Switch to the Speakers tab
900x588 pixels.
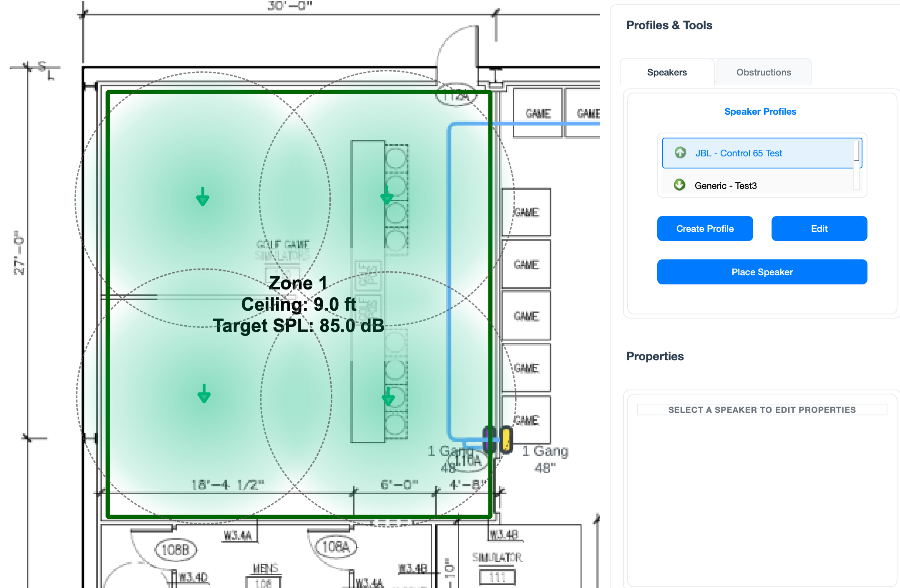[x=666, y=73]
